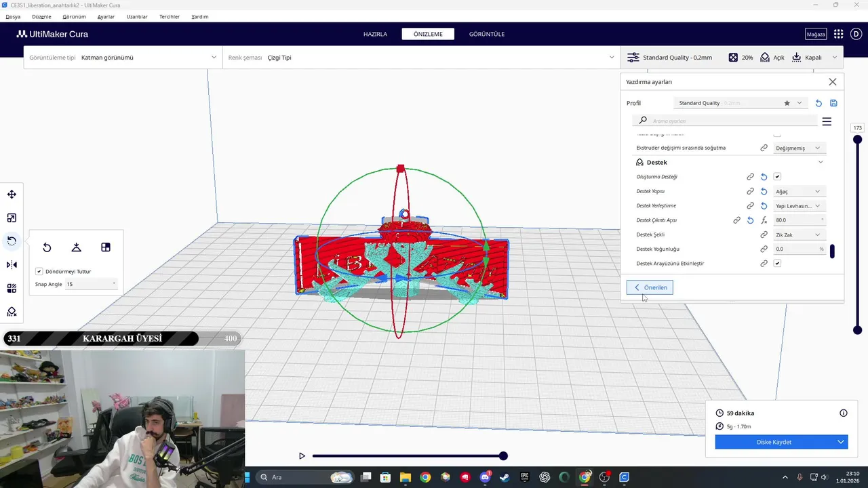Open the Per Model Settings tool
This screenshot has width=868, height=488.
point(12,288)
